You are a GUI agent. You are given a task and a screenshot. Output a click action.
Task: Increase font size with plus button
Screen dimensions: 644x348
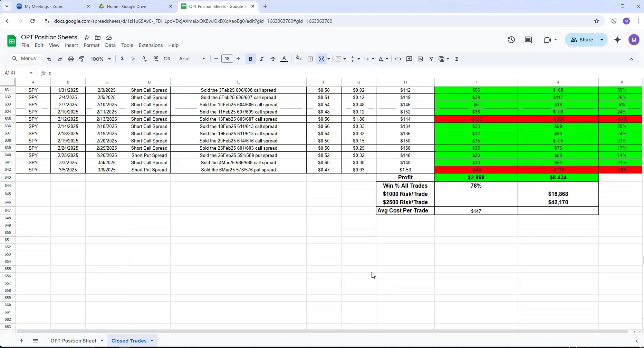click(238, 59)
